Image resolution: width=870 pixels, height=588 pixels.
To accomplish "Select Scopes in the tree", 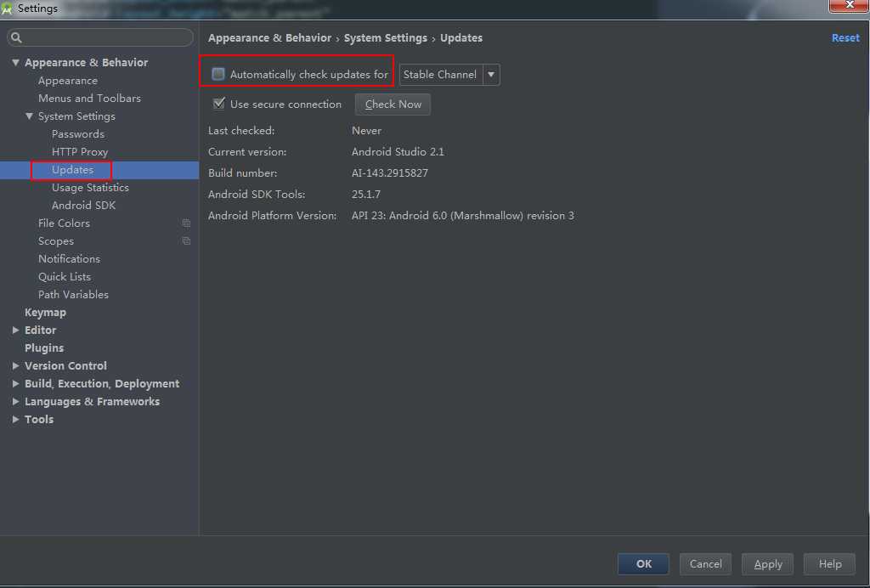I will pyautogui.click(x=55, y=240).
